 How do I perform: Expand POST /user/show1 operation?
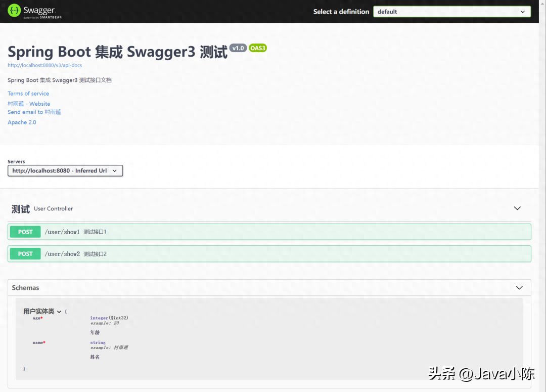(269, 232)
